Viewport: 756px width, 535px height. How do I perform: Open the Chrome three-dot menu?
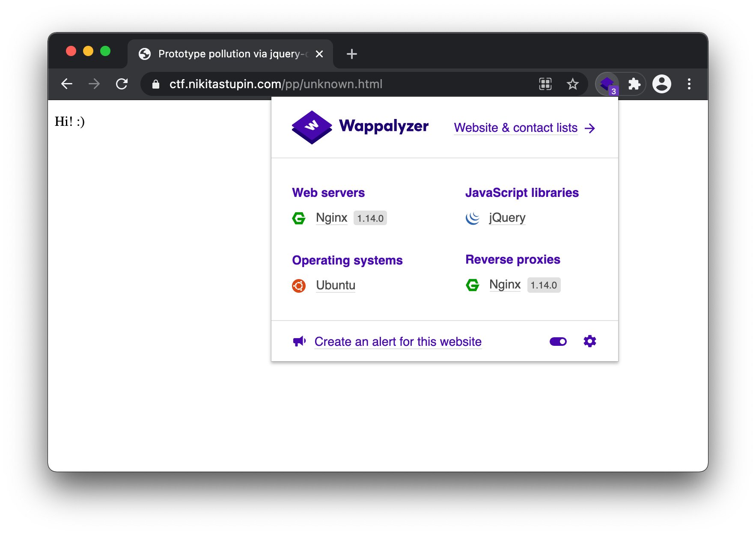tap(689, 84)
